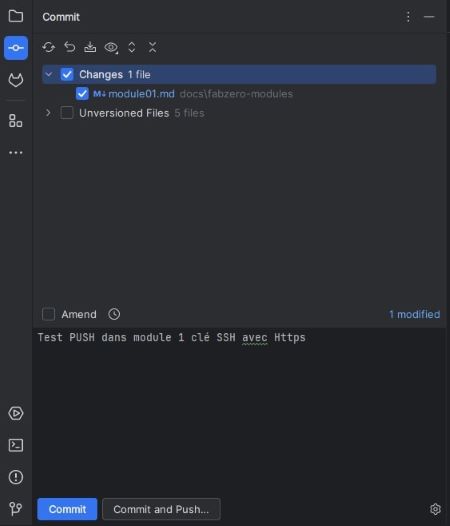Open Commit panel options menu

[x=408, y=17]
